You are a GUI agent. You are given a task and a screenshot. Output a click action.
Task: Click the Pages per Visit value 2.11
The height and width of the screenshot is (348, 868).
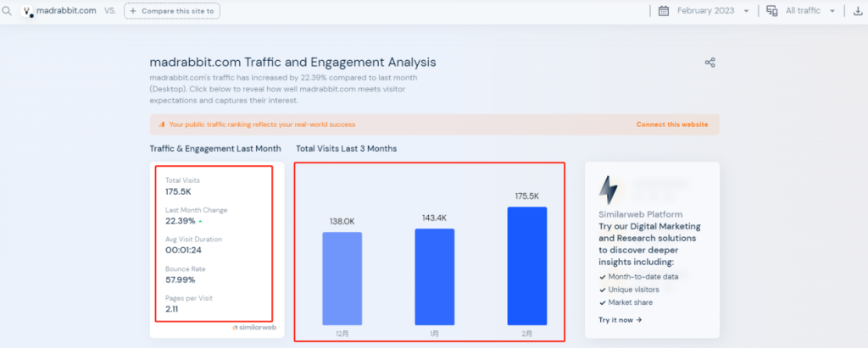(171, 309)
